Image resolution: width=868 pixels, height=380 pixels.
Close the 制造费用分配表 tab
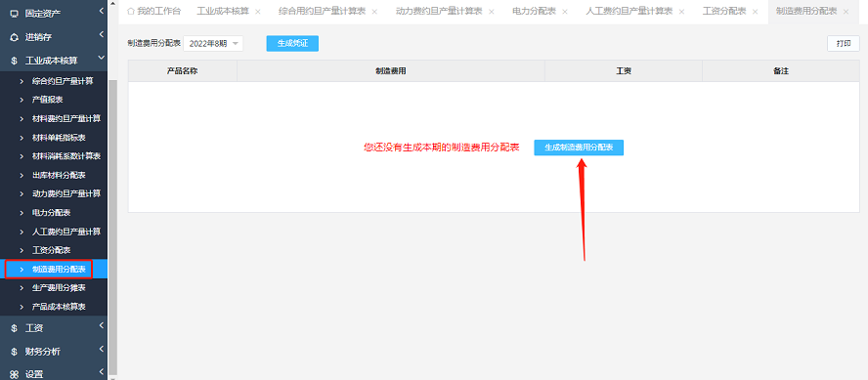(x=846, y=12)
